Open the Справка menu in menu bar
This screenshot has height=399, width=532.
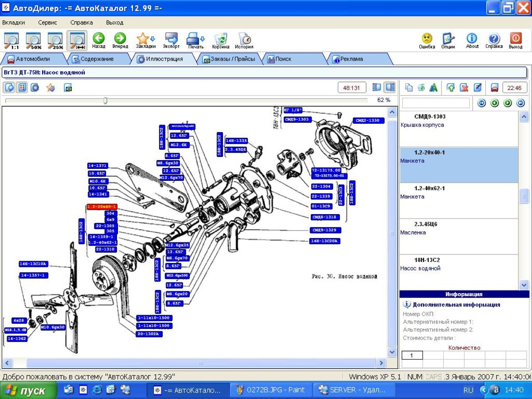tap(82, 22)
